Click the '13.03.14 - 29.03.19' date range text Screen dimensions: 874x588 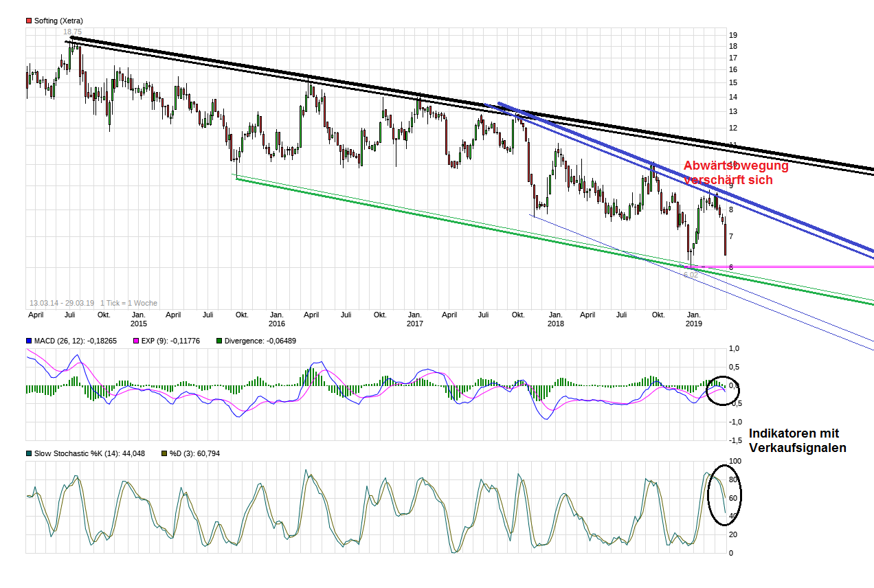point(62,303)
